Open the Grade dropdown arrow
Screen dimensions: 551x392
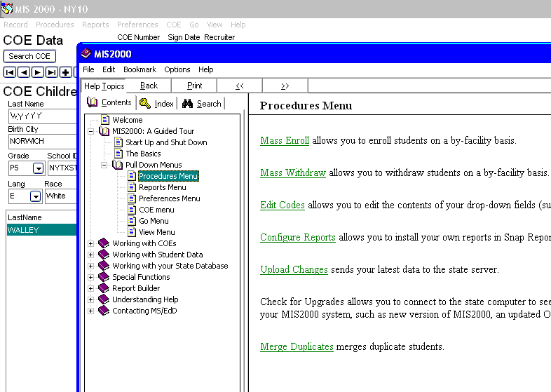coord(38,168)
